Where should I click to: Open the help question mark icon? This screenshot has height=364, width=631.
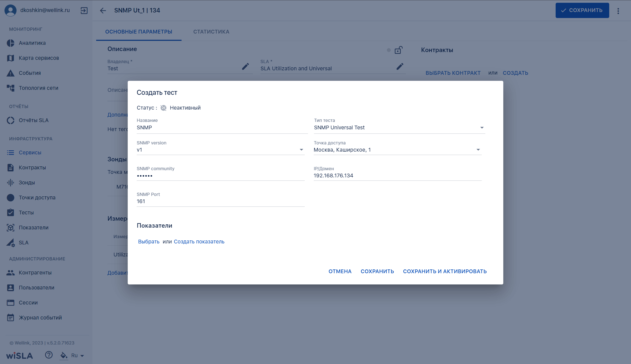49,355
